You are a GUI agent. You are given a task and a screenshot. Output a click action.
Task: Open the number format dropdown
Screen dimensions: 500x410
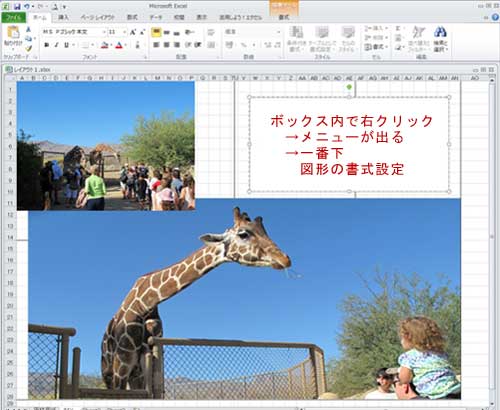pos(278,32)
